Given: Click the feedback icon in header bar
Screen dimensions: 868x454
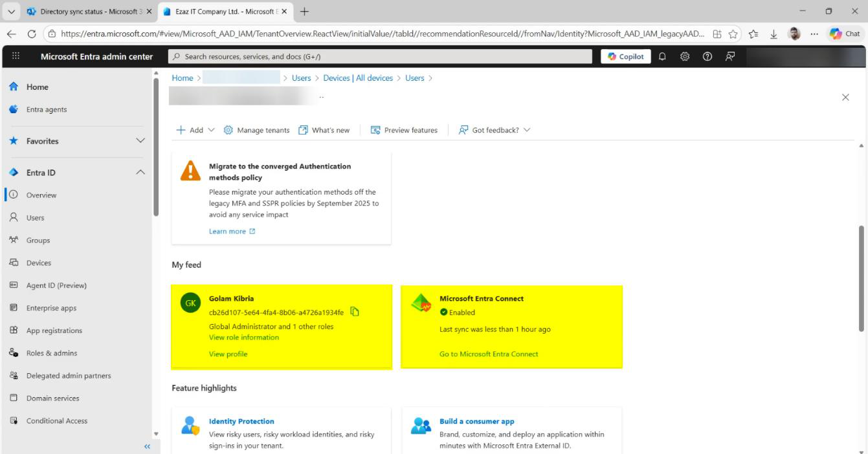Looking at the screenshot, I should point(730,56).
